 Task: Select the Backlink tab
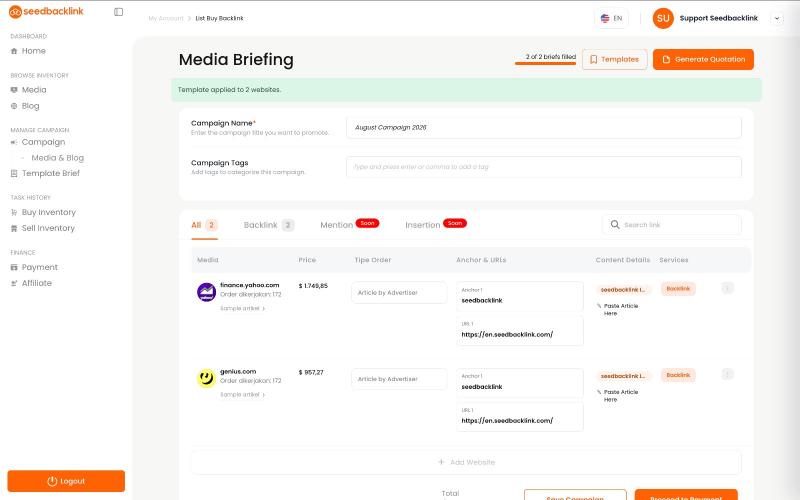(268, 225)
